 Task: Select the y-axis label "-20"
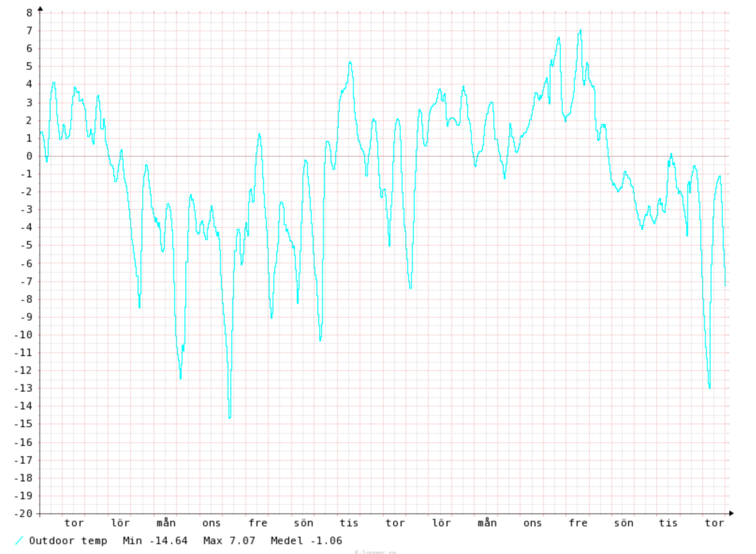pyautogui.click(x=23, y=513)
